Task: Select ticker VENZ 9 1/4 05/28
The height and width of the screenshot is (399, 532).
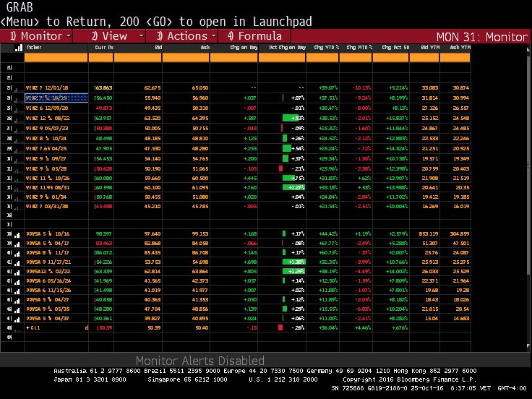Action: coord(46,168)
